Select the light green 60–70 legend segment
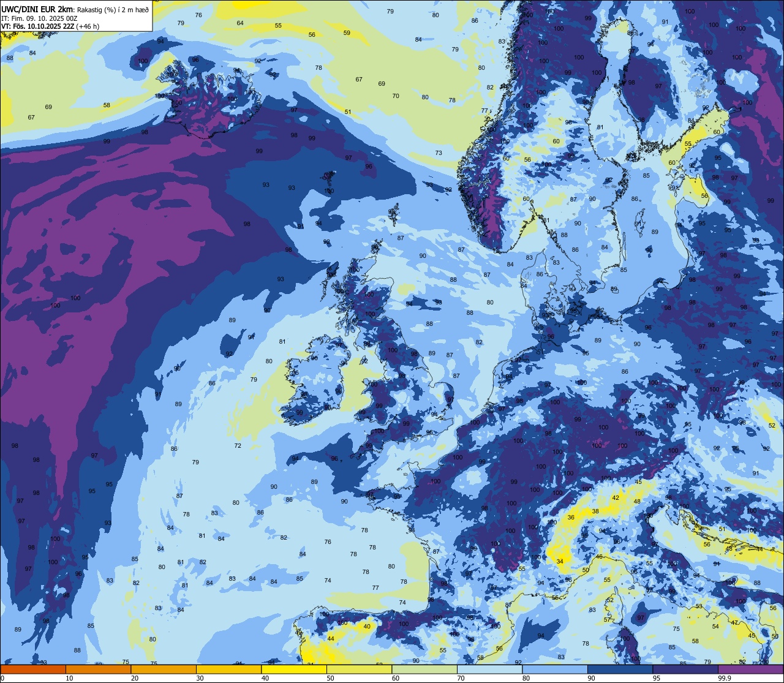 pos(424,669)
